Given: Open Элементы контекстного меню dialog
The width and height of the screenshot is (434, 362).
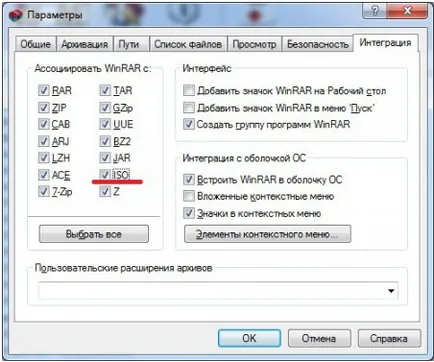Looking at the screenshot, I should 267,234.
